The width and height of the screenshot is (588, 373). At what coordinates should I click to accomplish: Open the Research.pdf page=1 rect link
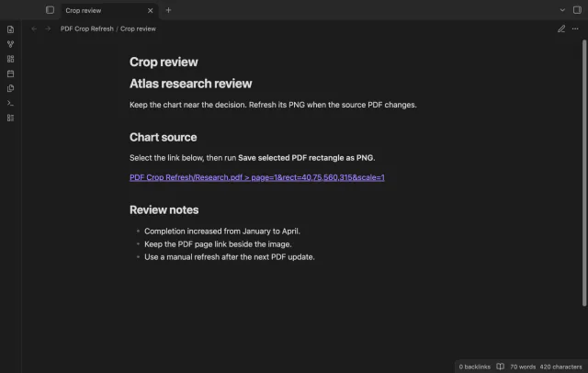pyautogui.click(x=257, y=177)
